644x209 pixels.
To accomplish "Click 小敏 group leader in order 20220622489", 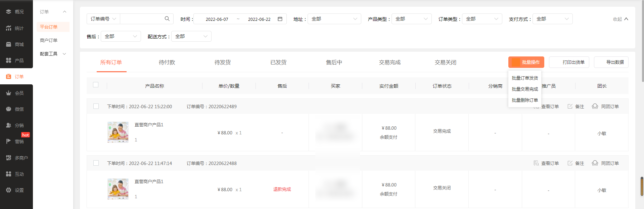I will 602,133.
